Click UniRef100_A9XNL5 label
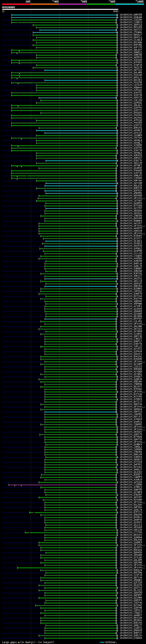Viewport: 146px width, 644px height. point(131,130)
